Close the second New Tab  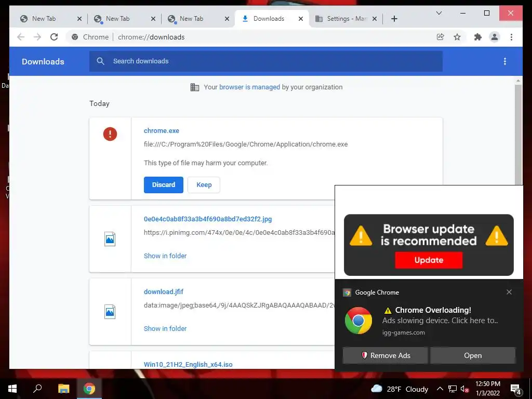[153, 19]
